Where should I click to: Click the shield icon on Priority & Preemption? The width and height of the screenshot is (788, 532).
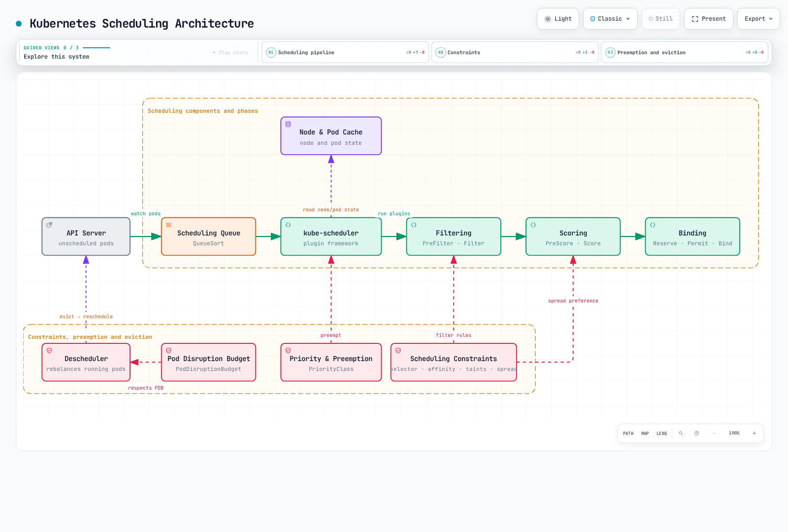tap(288, 351)
